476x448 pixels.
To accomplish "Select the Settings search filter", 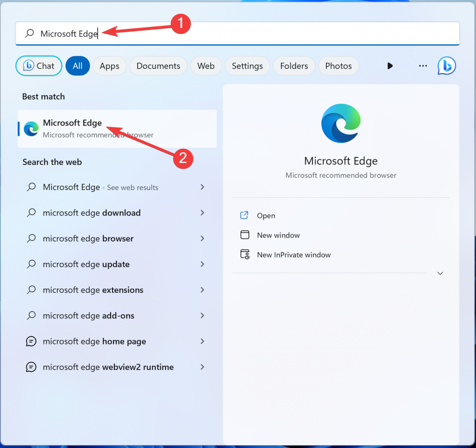I will click(x=247, y=66).
